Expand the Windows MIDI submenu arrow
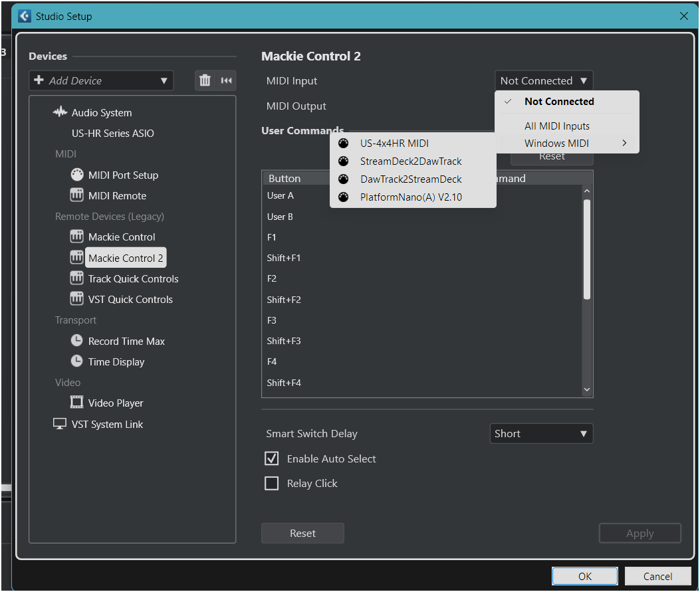This screenshot has width=700, height=592. pos(625,144)
